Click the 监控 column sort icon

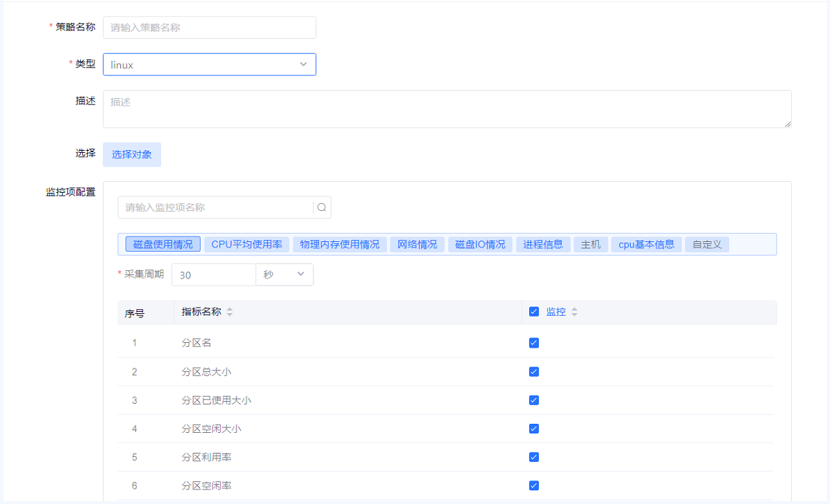tap(574, 312)
